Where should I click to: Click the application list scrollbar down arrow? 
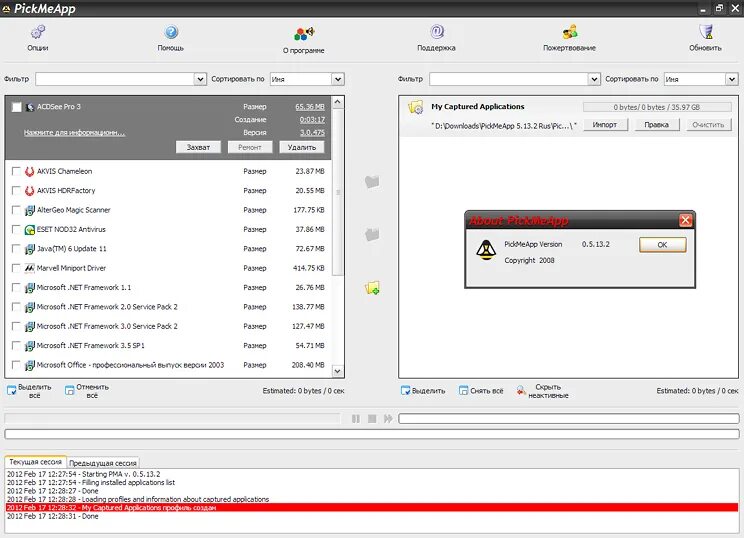tap(337, 371)
